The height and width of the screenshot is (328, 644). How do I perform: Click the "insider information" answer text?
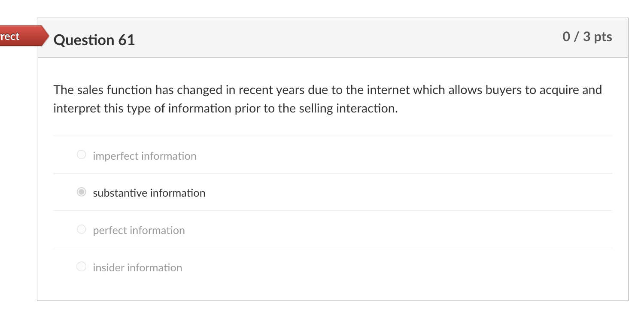(x=137, y=268)
